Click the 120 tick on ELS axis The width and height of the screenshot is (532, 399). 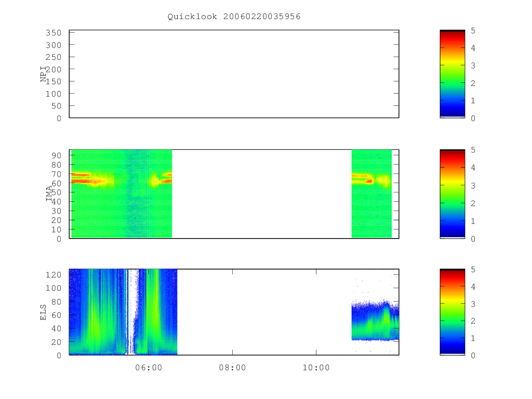point(53,275)
